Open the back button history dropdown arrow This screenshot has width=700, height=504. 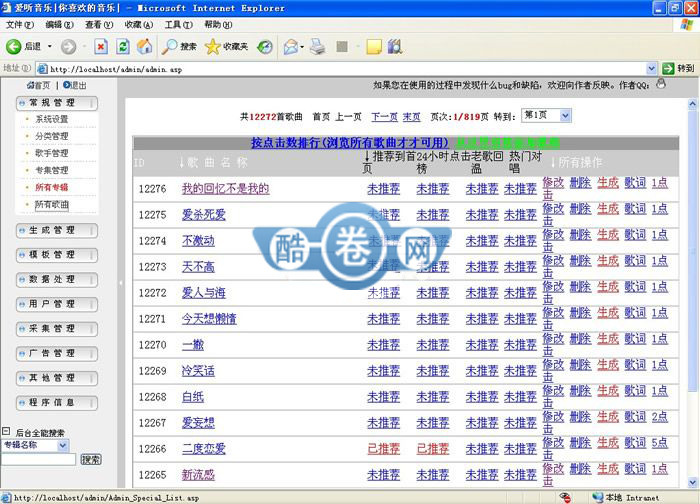click(50, 46)
